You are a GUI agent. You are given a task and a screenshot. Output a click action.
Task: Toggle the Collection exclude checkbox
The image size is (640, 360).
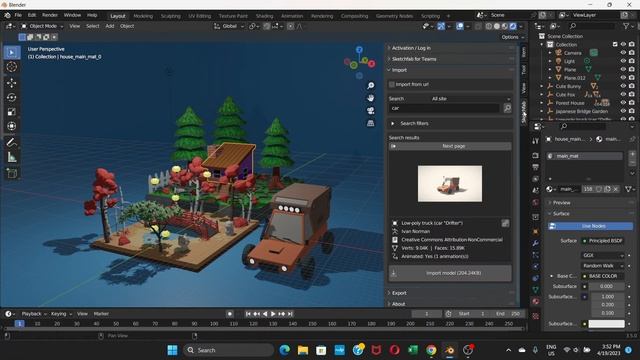[615, 44]
